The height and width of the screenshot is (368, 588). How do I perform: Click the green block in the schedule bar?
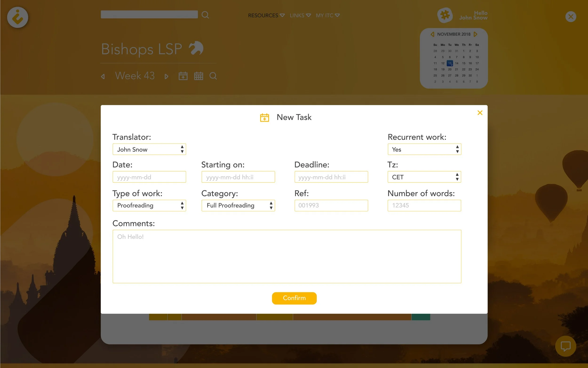coord(421,317)
